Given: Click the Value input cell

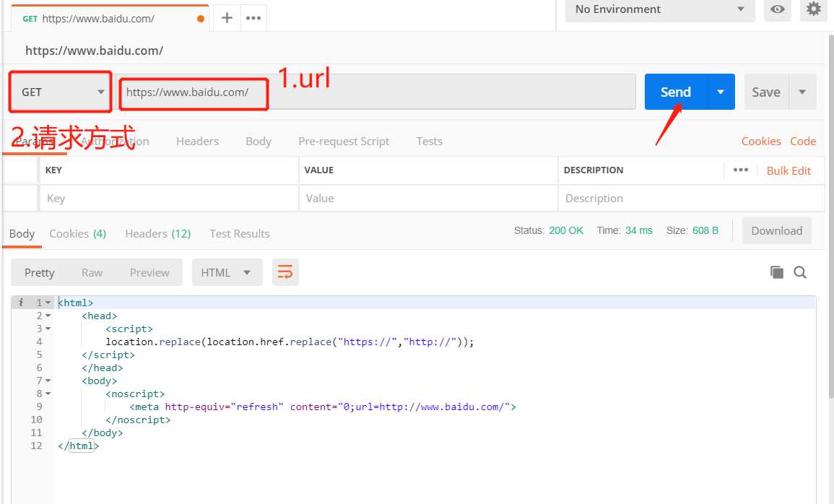Looking at the screenshot, I should 428,199.
